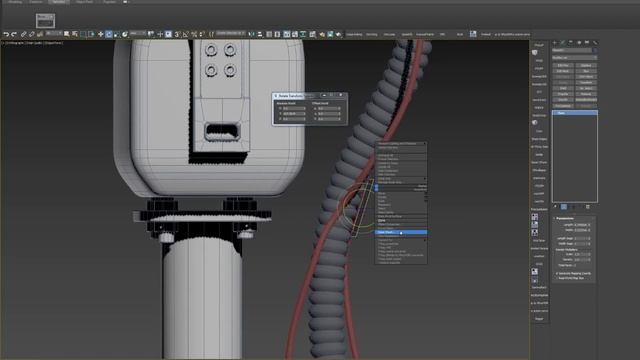Open the Selection Filter dropdown
Screen dimensions: 640x360
(53, 33)
